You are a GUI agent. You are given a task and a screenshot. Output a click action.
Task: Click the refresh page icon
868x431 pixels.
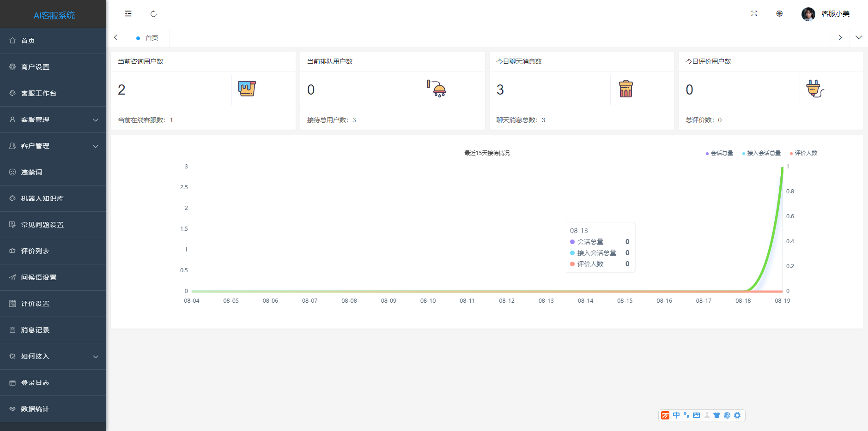tap(153, 14)
